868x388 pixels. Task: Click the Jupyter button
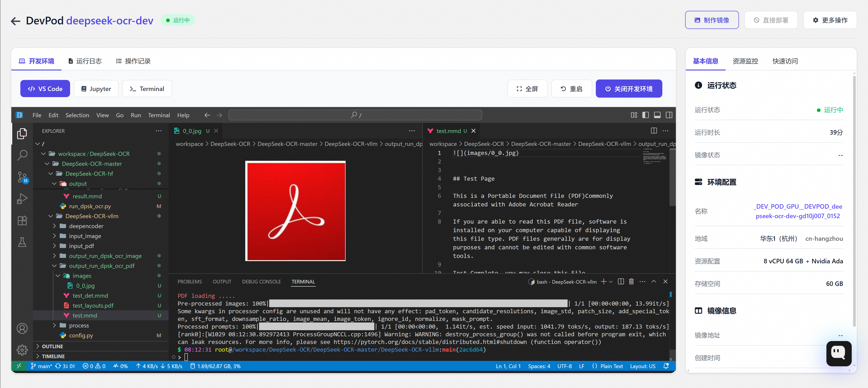[96, 89]
